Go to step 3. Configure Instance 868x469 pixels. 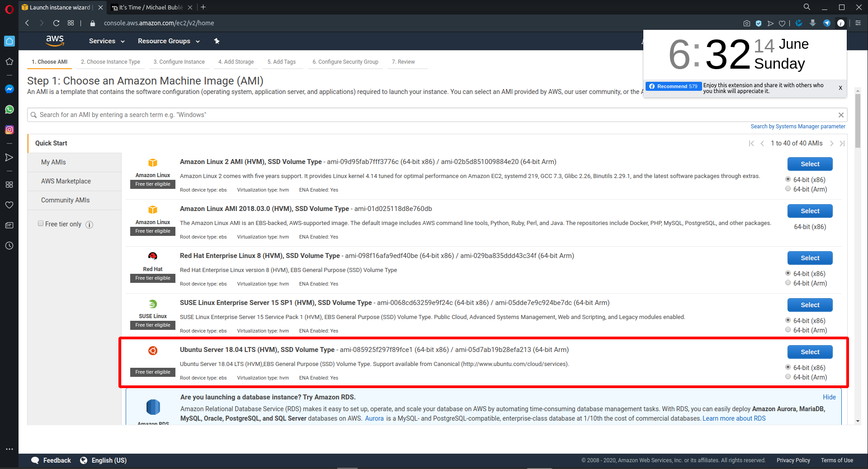[179, 62]
